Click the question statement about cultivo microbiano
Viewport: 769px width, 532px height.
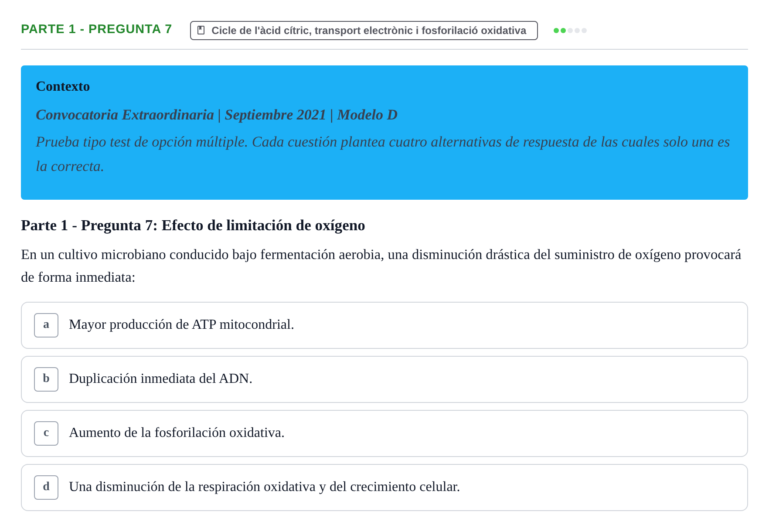381,266
